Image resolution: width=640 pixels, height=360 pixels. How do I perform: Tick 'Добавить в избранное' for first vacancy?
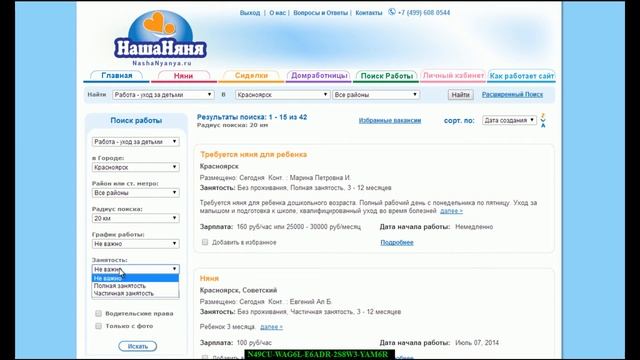click(x=205, y=242)
